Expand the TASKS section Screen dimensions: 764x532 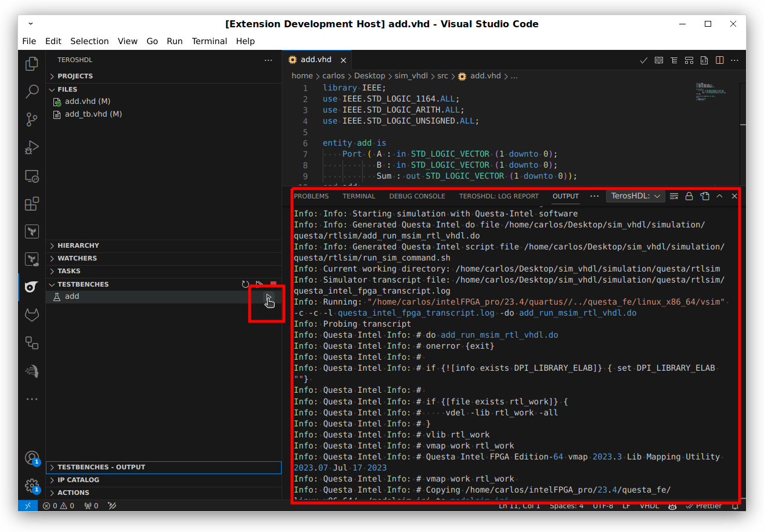click(164, 271)
